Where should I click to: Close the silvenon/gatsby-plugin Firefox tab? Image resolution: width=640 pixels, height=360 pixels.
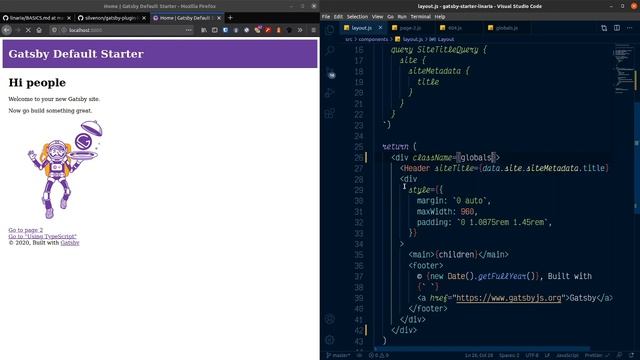(x=144, y=18)
